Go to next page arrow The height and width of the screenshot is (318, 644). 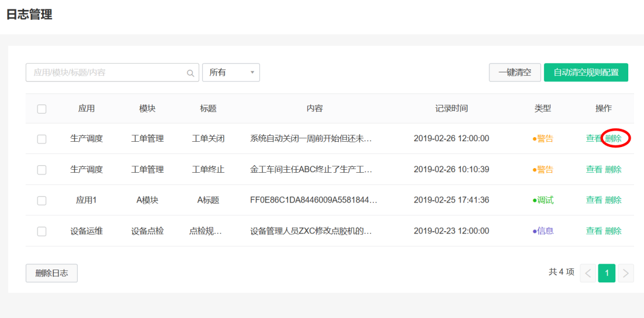[625, 273]
